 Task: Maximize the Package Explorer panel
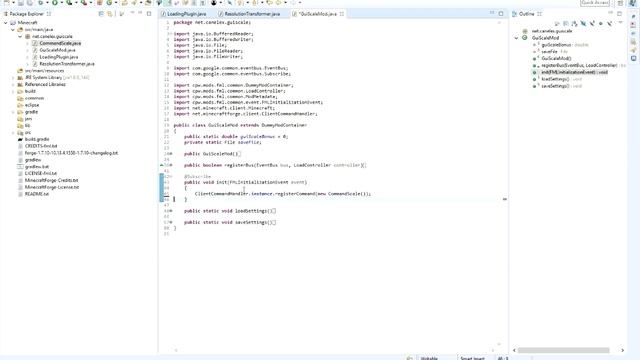[149, 14]
